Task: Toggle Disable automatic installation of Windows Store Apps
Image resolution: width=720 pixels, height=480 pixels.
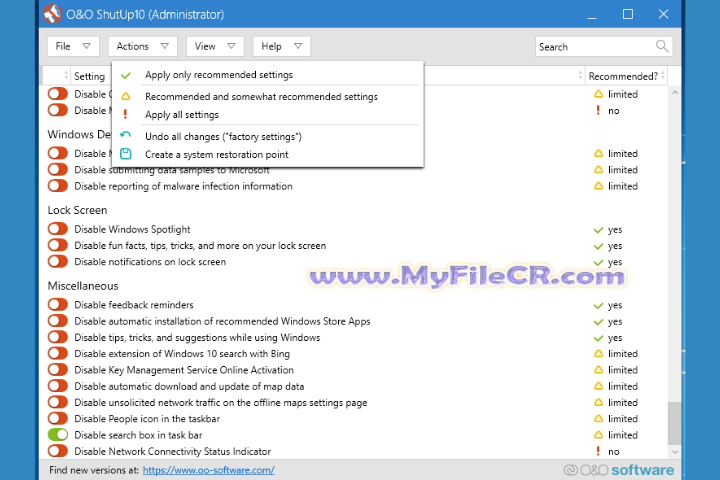Action: click(x=58, y=321)
